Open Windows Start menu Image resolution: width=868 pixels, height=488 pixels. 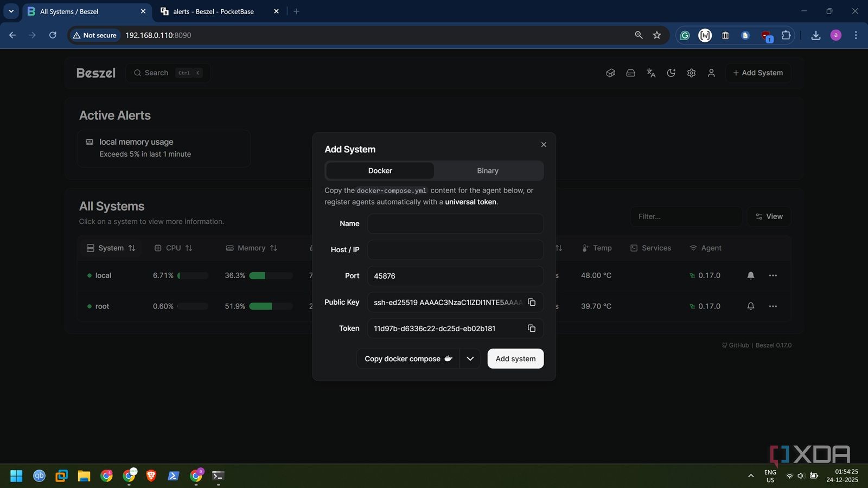pos(16,476)
